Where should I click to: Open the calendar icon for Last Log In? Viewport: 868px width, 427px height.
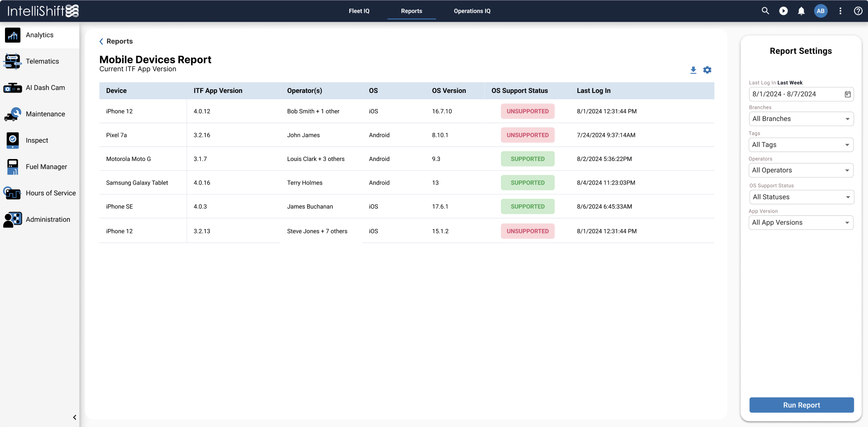(x=848, y=94)
